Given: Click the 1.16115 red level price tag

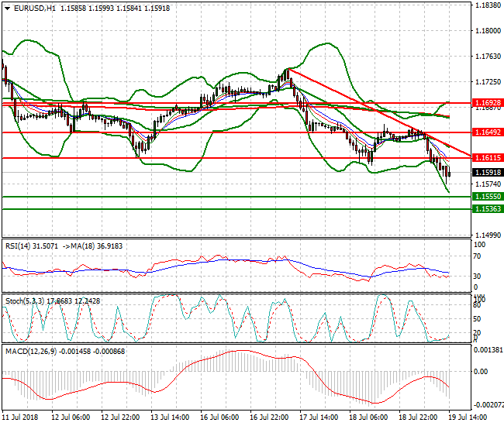Looking at the screenshot, I should pos(488,158).
